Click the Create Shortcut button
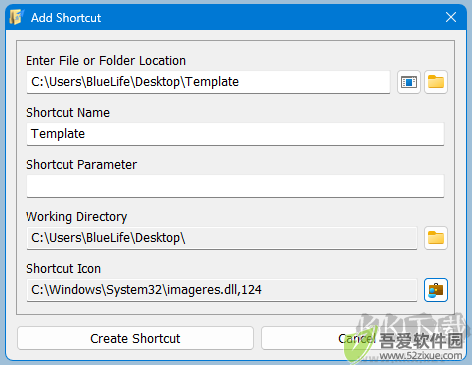 point(135,338)
